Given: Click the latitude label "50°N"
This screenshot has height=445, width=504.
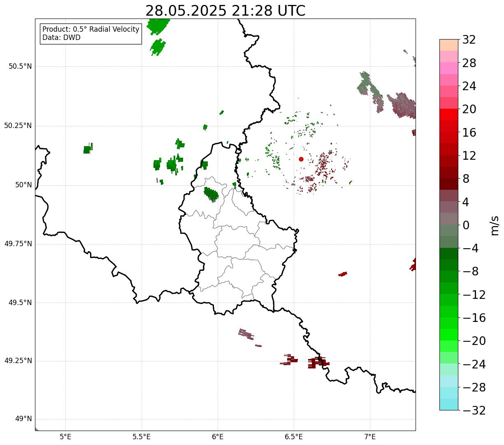Looking at the screenshot, I should click(x=23, y=185).
